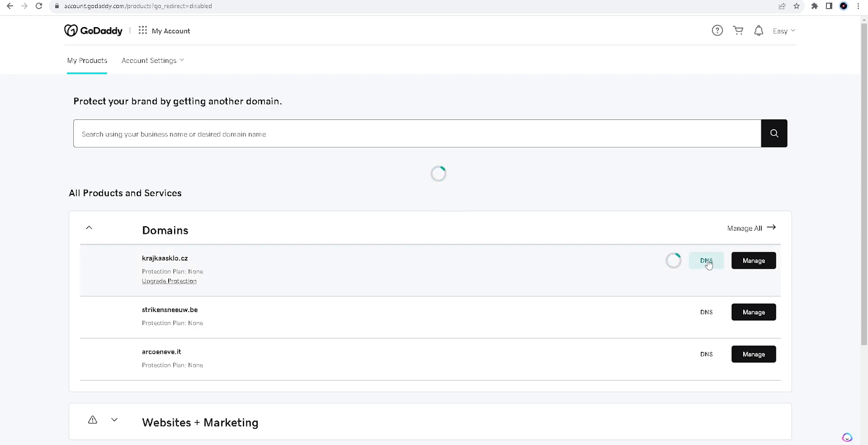This screenshot has height=445, width=868.
Task: Open the notifications bell icon
Action: click(758, 30)
